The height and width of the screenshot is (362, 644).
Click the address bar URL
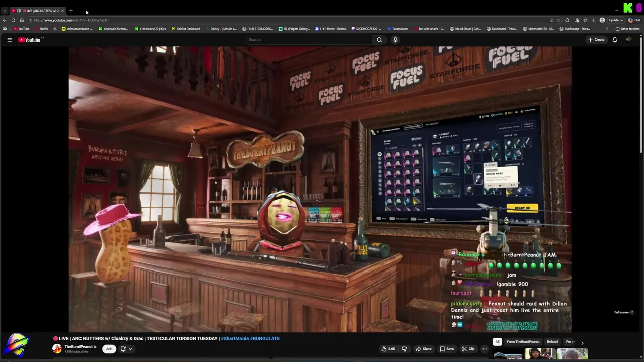click(71, 20)
